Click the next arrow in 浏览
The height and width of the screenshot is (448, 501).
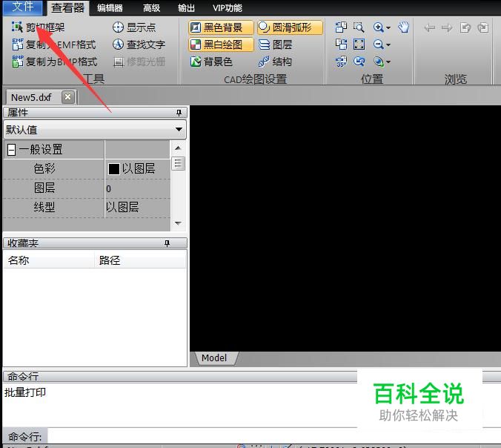click(x=447, y=28)
